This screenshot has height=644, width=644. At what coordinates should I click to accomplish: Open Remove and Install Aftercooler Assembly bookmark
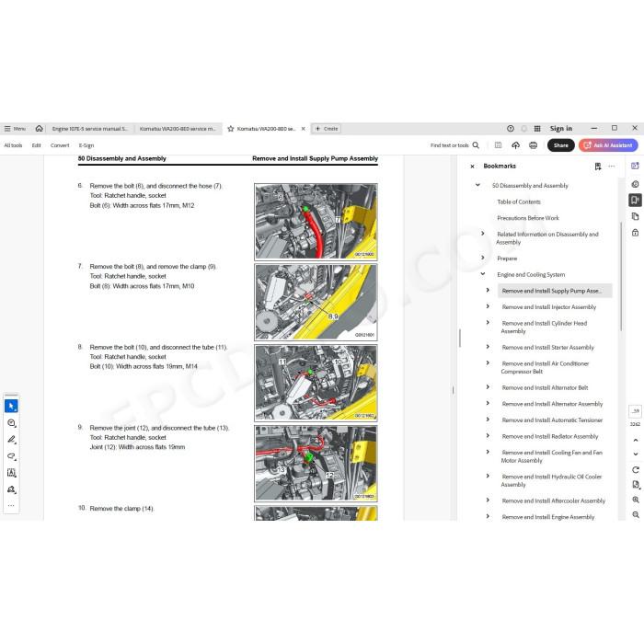[554, 501]
